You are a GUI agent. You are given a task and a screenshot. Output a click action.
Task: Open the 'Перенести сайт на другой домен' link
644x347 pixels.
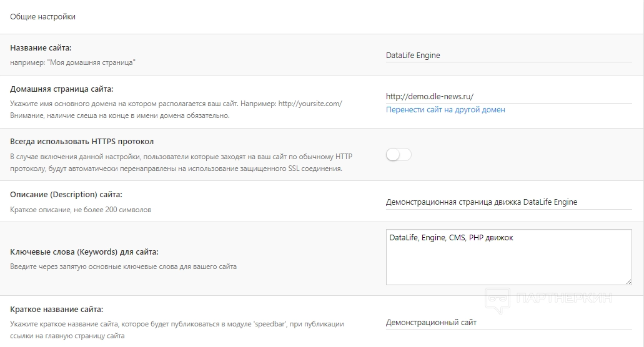pos(445,110)
